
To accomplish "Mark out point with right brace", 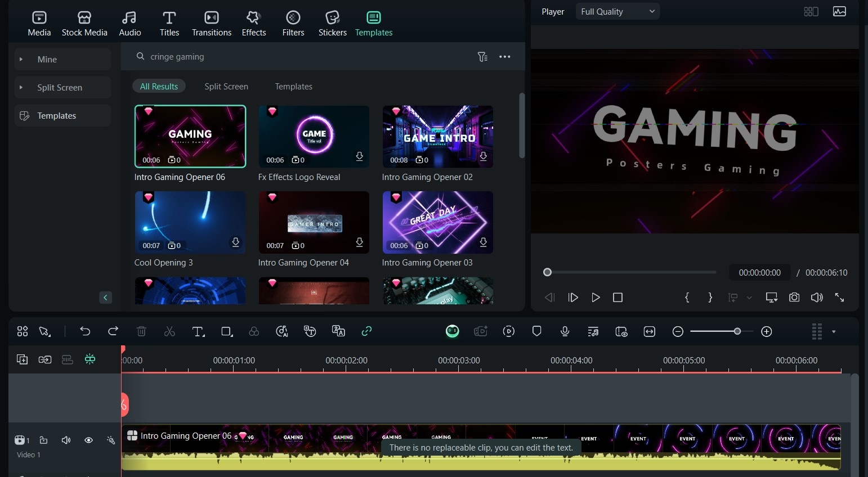I will pos(710,298).
